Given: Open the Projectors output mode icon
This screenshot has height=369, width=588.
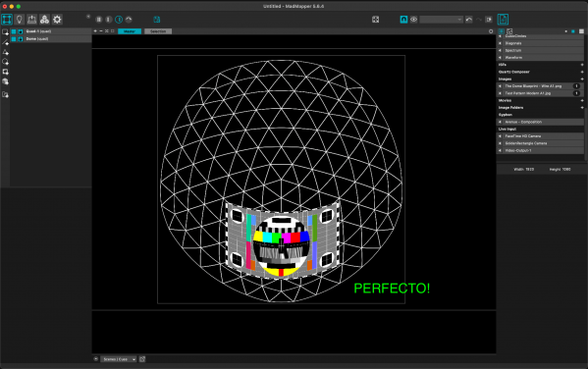Looking at the screenshot, I should 31,19.
